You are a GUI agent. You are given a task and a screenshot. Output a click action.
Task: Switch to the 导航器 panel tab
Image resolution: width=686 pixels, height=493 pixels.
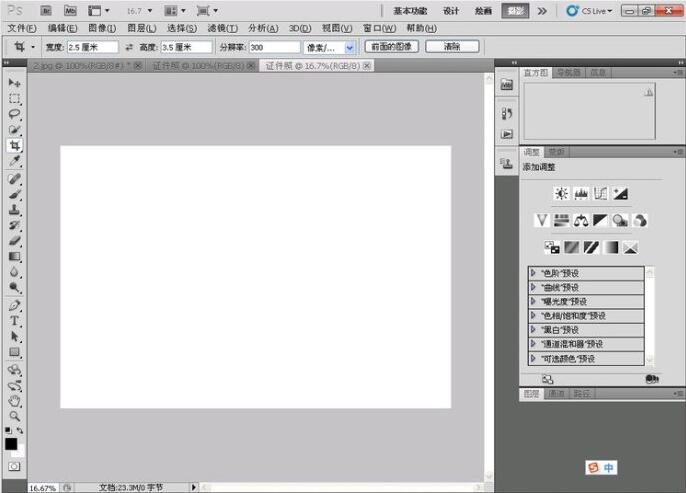(x=568, y=73)
